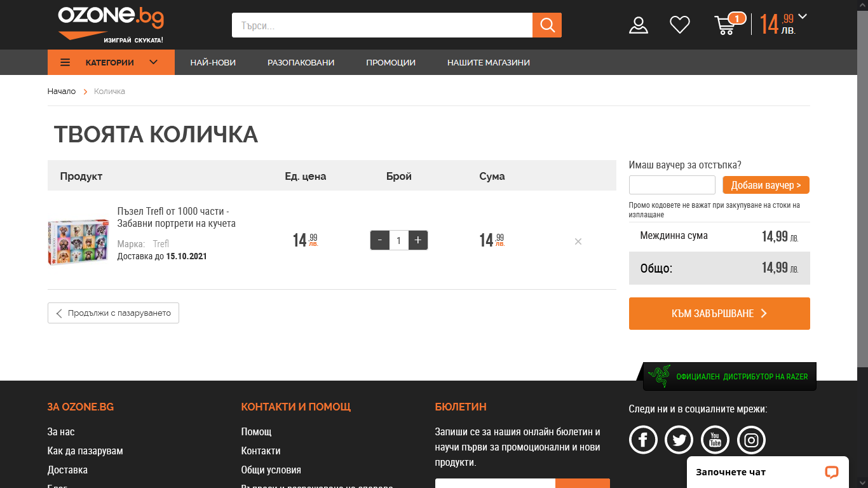Increase the puzzle quantity with plus
Image resolution: width=868 pixels, height=488 pixels.
[418, 240]
